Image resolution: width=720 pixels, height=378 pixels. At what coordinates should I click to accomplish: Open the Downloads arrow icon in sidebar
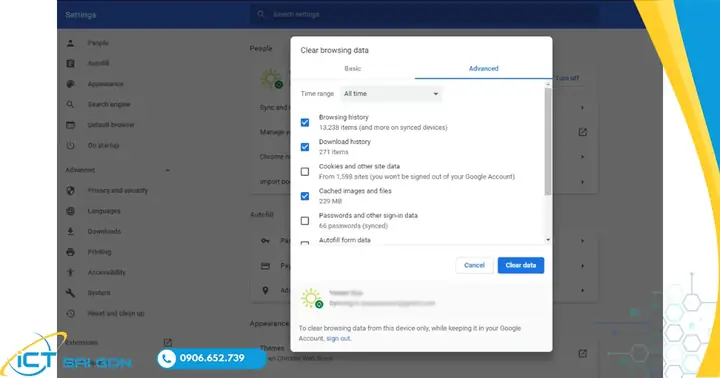[70, 231]
